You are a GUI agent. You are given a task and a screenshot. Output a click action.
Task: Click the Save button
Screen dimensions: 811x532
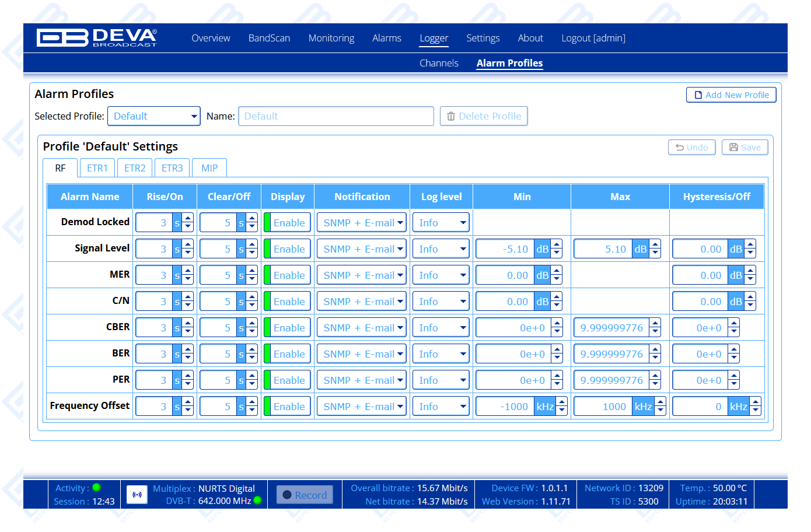coord(744,148)
